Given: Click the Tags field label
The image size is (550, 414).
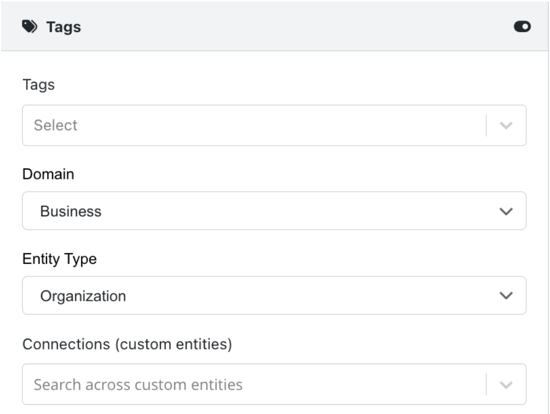Looking at the screenshot, I should (x=39, y=85).
